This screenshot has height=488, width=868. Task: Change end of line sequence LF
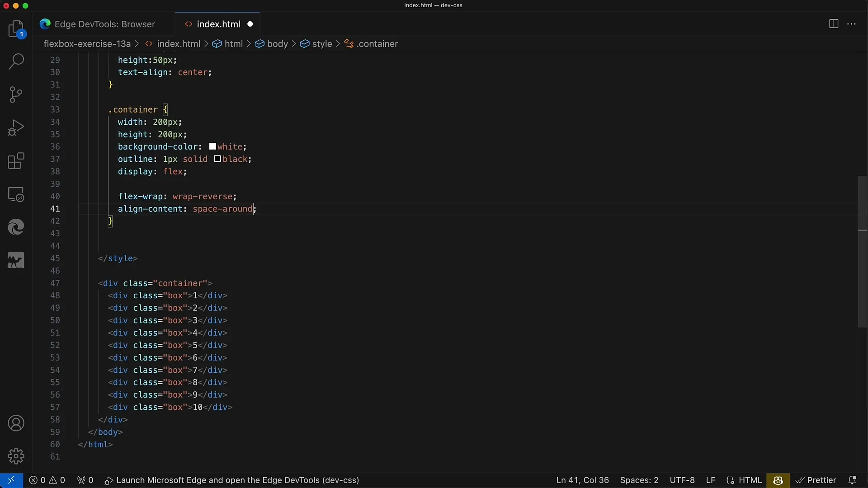point(711,480)
